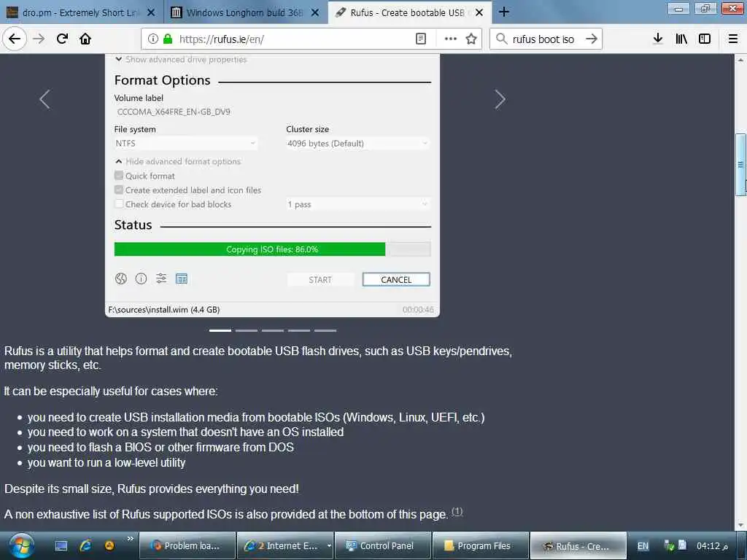Image resolution: width=747 pixels, height=560 pixels.
Task: Expand quick launch overflow chevron
Action: [130, 538]
